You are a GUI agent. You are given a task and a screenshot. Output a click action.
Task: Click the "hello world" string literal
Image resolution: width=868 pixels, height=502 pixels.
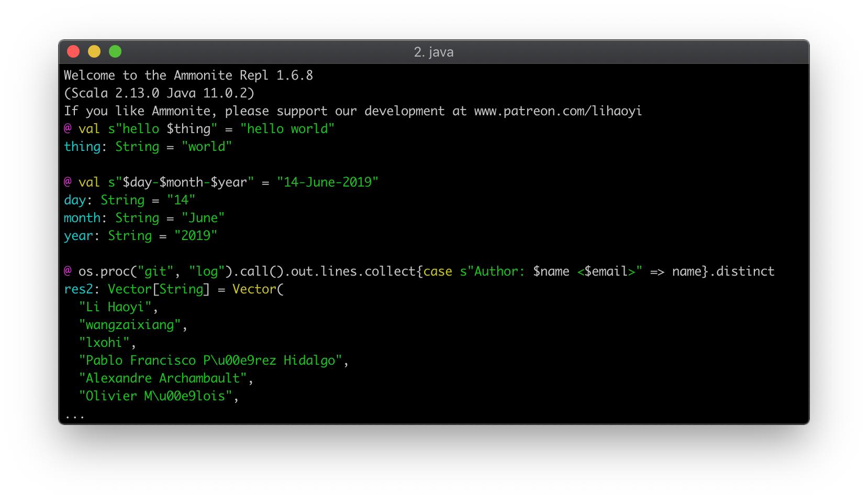(287, 129)
